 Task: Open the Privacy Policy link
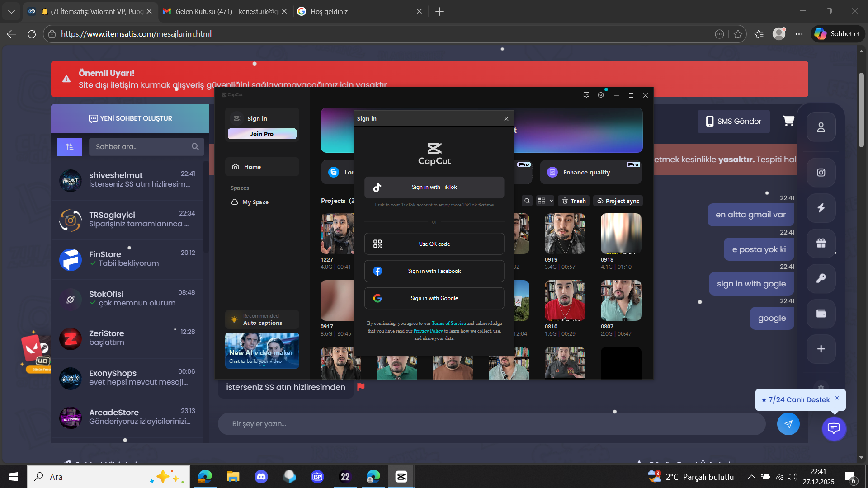pos(428,331)
